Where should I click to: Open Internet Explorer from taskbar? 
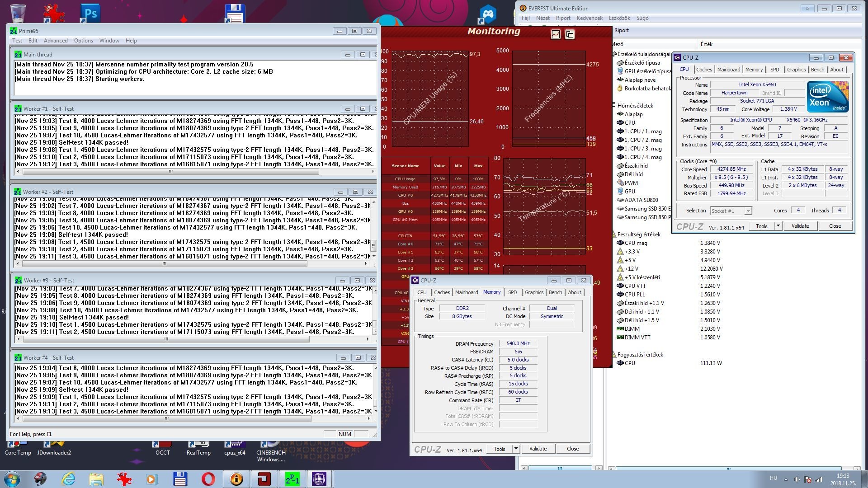pos(69,479)
